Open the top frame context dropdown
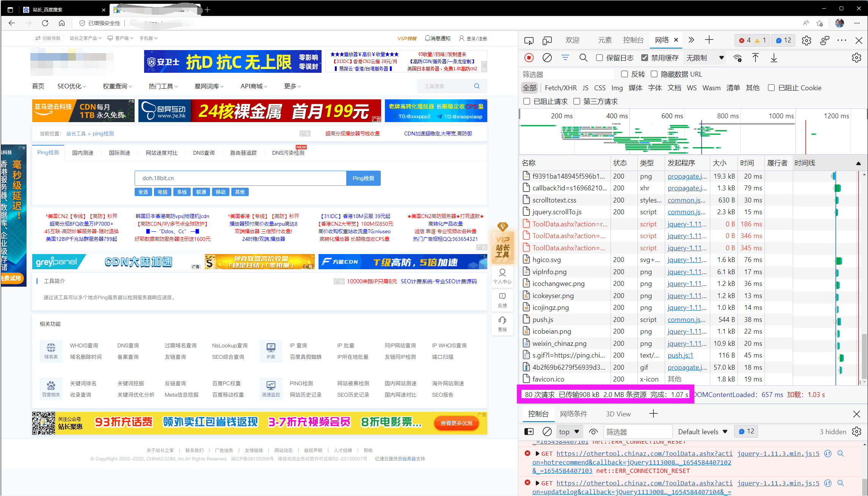 pos(569,432)
